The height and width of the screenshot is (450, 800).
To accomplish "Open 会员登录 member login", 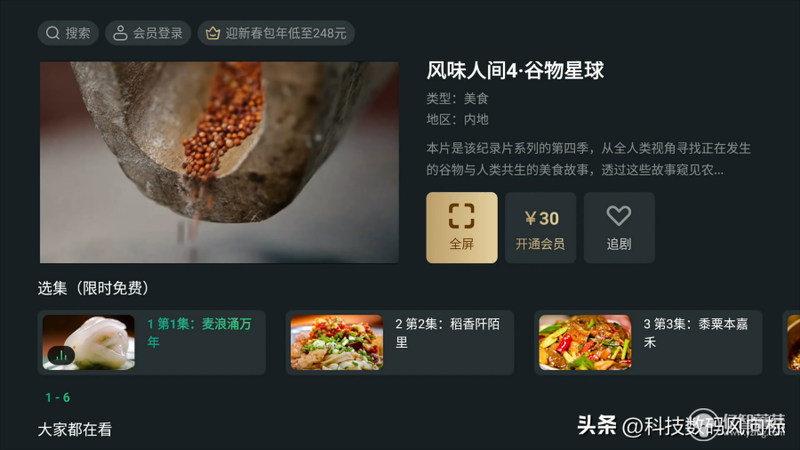I will point(148,33).
